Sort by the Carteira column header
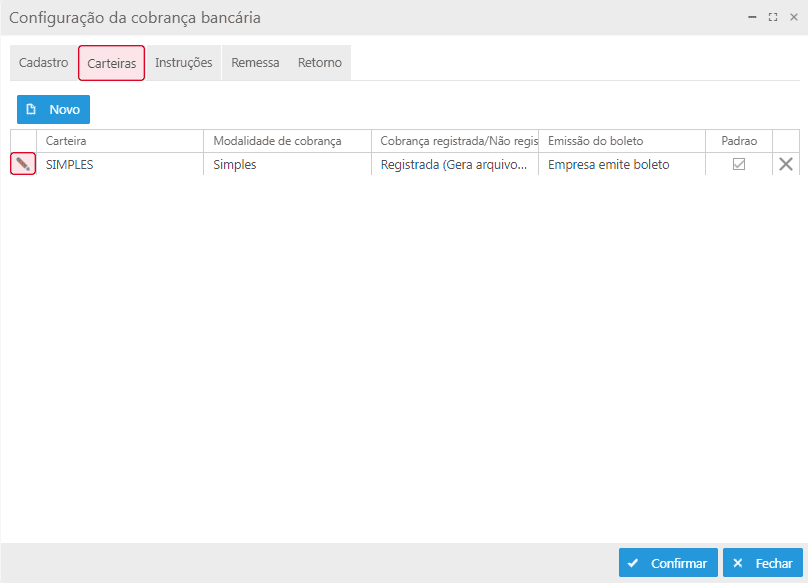Screen dimensions: 808x583 tap(120, 141)
